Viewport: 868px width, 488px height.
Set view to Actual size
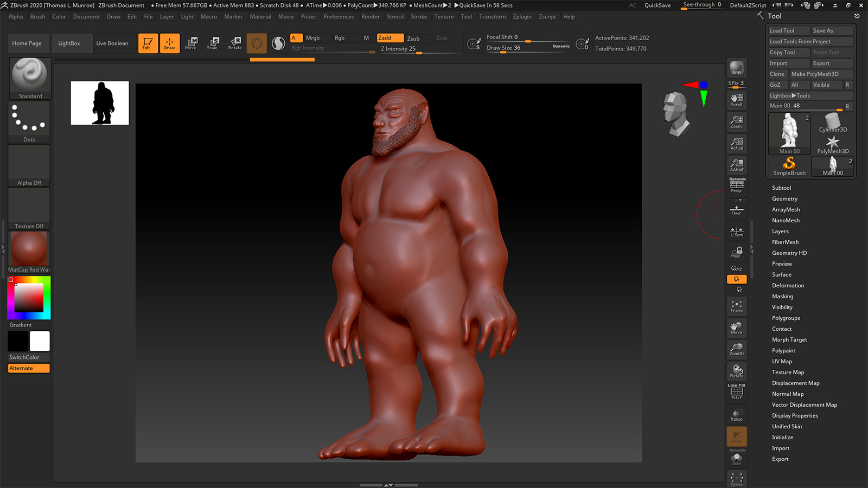click(737, 144)
